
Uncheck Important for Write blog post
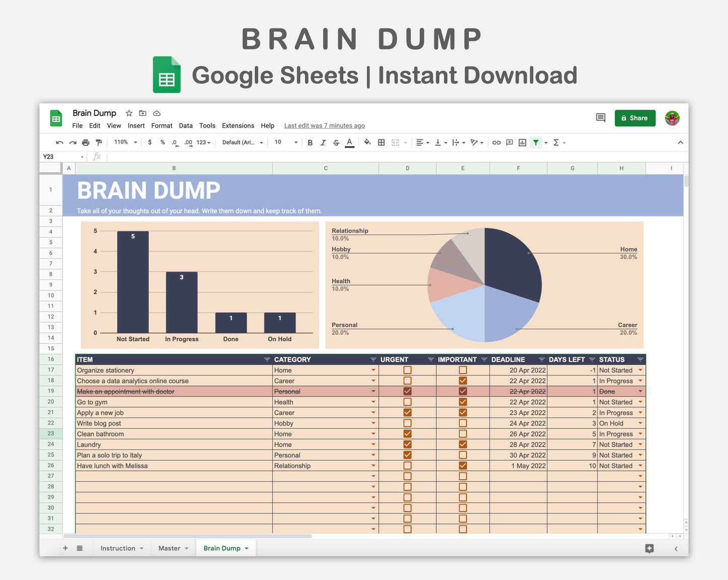pyautogui.click(x=462, y=423)
